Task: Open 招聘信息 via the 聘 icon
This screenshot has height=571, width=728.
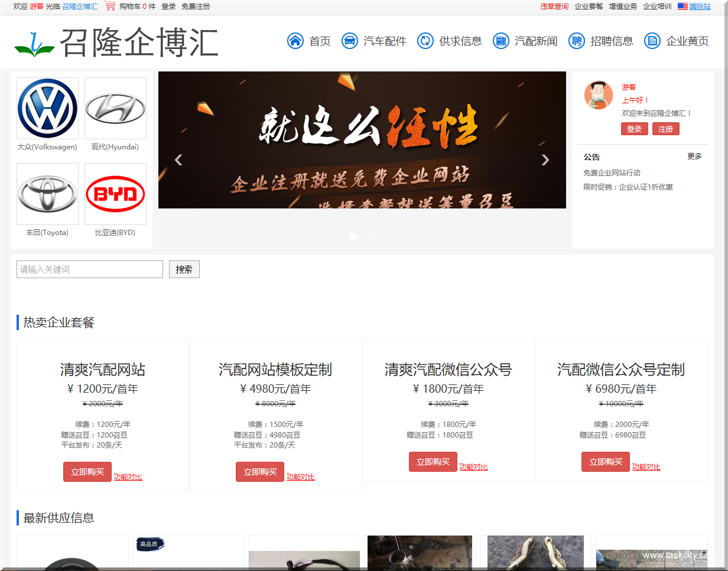Action: coord(576,41)
